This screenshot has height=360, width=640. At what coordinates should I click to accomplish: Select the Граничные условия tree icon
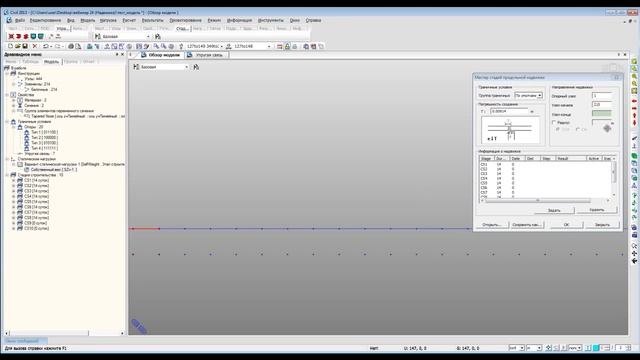click(13, 122)
